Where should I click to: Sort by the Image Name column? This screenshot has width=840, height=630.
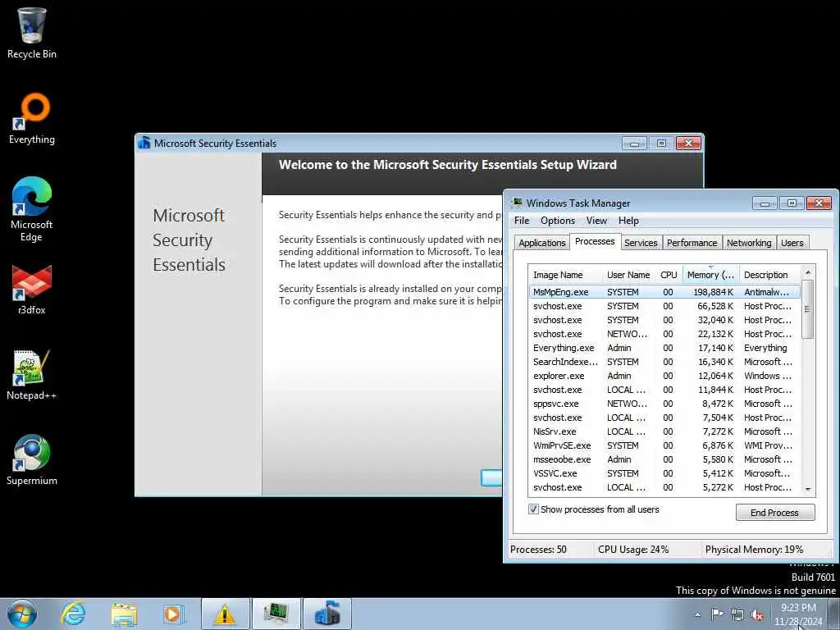tap(565, 275)
